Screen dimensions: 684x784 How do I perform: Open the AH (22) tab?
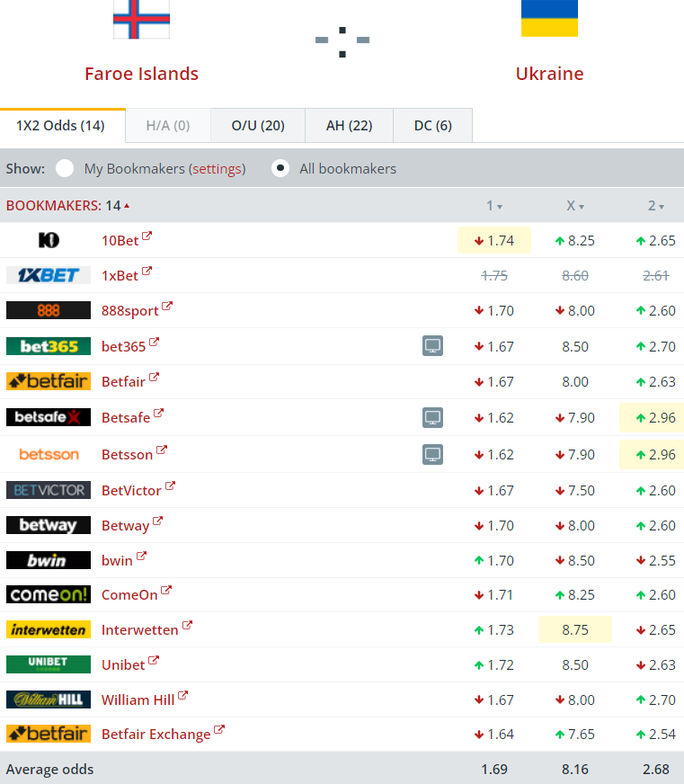click(349, 126)
